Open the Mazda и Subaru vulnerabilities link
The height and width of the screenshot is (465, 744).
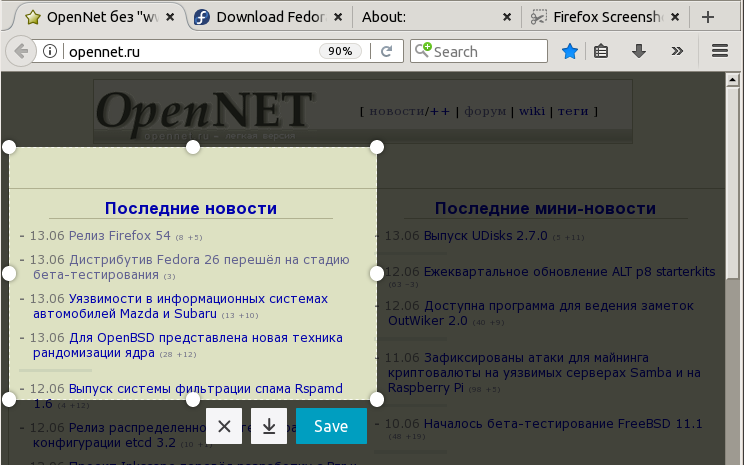(x=180, y=306)
